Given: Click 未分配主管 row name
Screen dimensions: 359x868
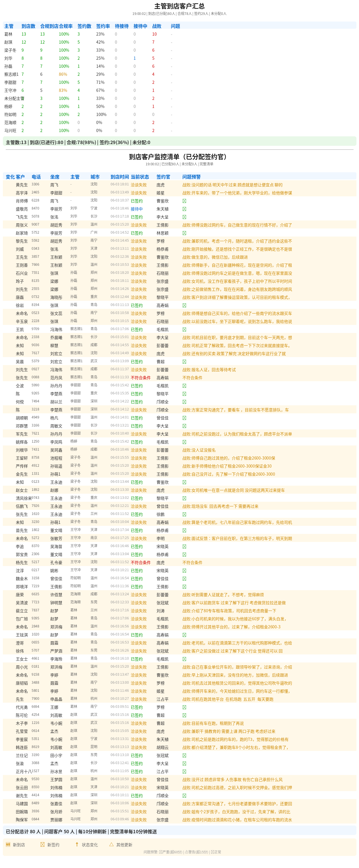Looking at the screenshot, I should click(14, 98).
